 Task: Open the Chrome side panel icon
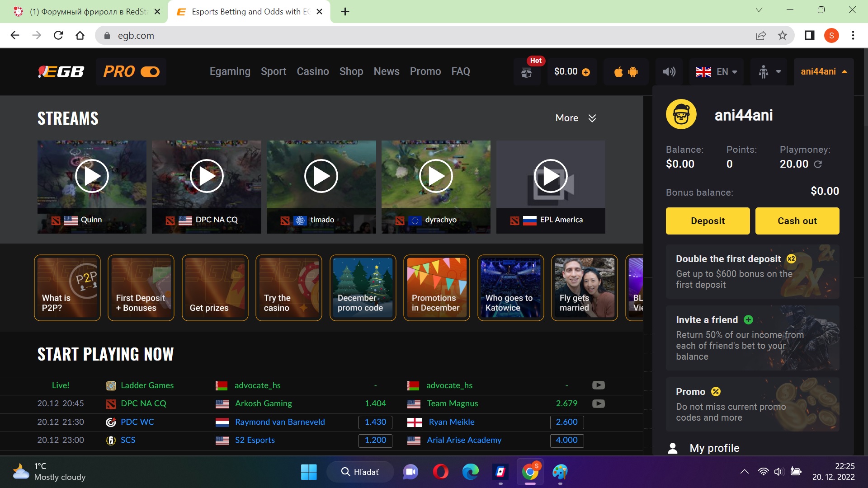pos(809,35)
